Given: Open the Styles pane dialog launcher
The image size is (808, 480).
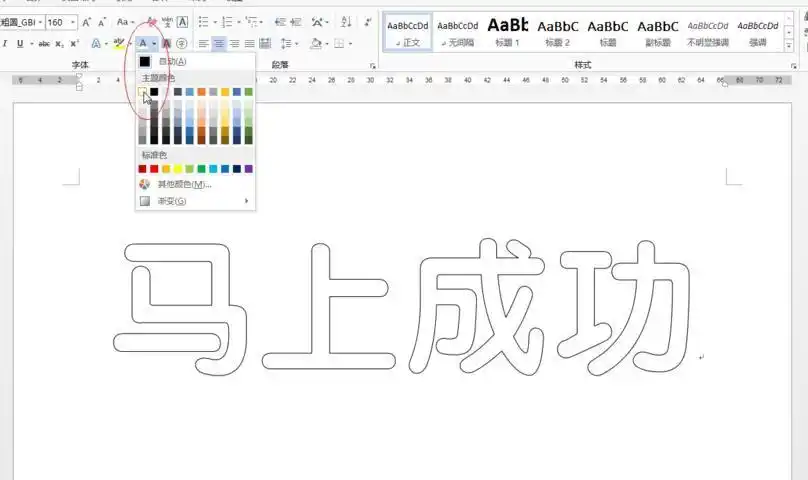Looking at the screenshot, I should [794, 66].
